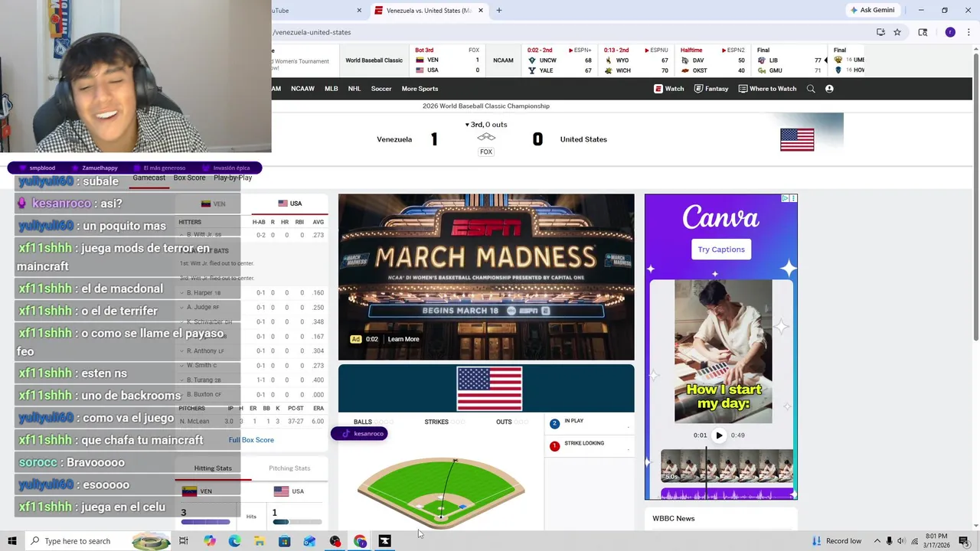Open Soccer in ESPN navigation
Viewport: 980px width, 551px height.
[381, 89]
